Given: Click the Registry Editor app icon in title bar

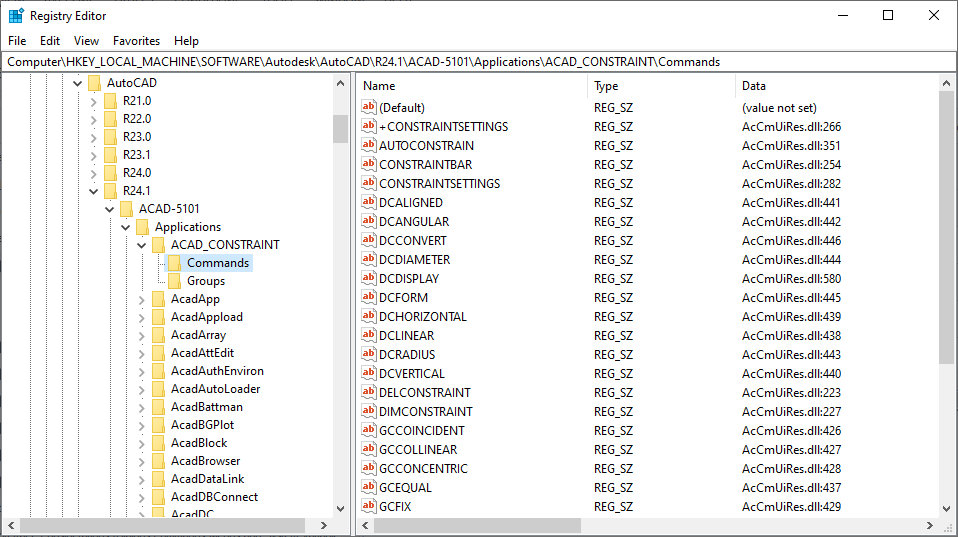Looking at the screenshot, I should (x=16, y=15).
